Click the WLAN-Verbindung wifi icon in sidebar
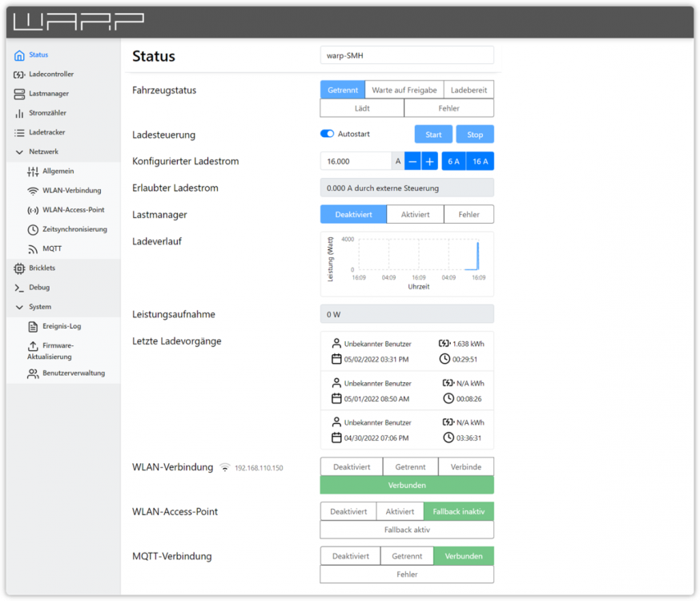 (33, 191)
